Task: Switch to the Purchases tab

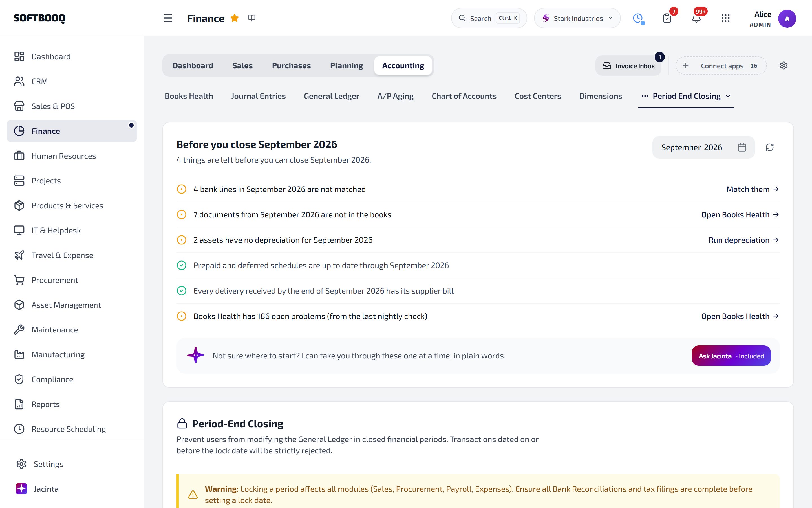Action: tap(291, 65)
